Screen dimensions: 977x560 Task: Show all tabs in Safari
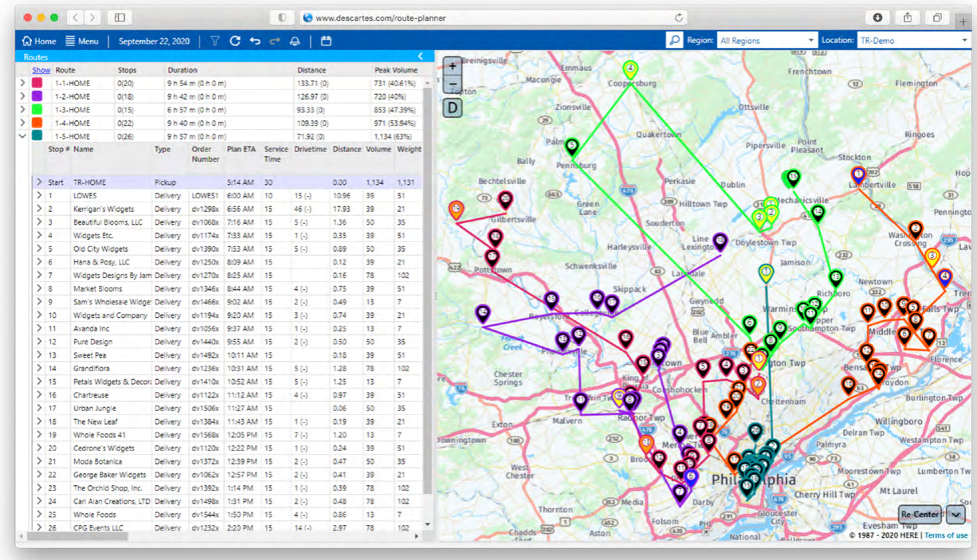tap(937, 17)
